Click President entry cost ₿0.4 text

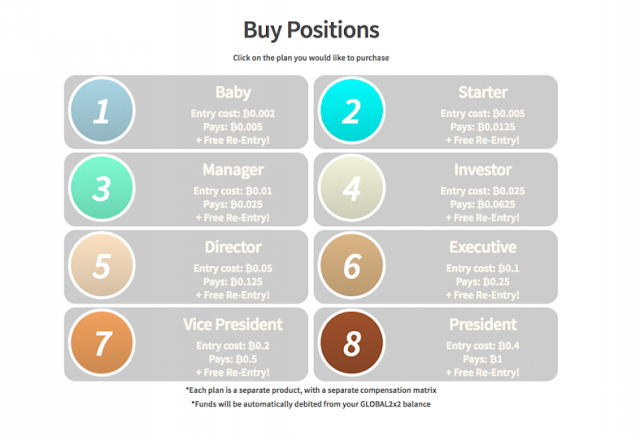pyautogui.click(x=483, y=346)
